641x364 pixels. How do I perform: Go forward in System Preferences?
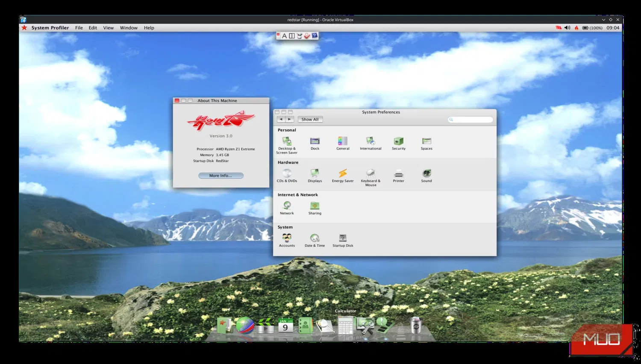click(x=290, y=120)
